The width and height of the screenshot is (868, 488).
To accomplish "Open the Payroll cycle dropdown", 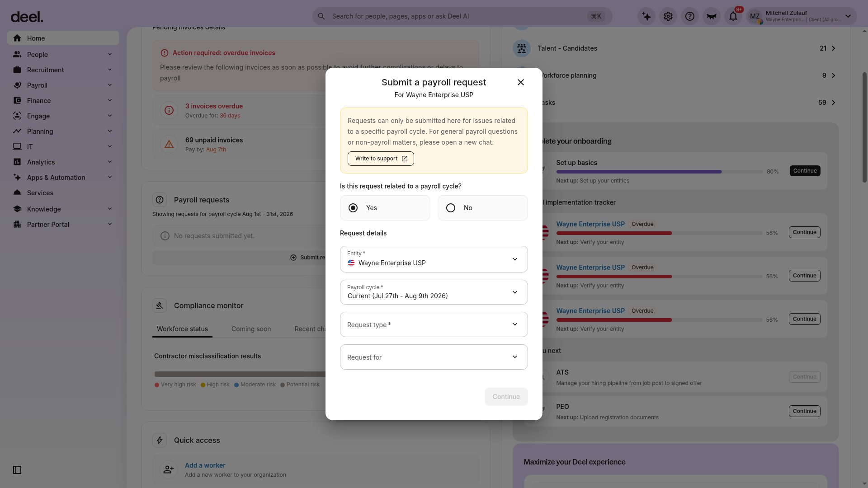I will [x=434, y=292].
